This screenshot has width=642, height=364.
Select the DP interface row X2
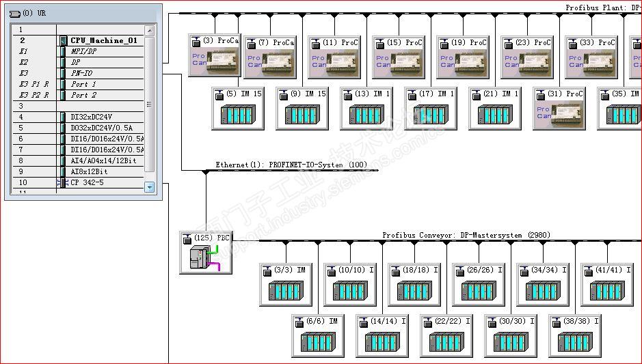(x=78, y=62)
